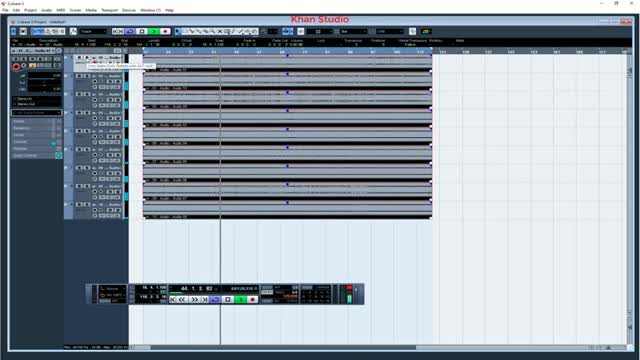Expand the Channel section in Inspector
This screenshot has height=360, width=640.
tap(36, 142)
